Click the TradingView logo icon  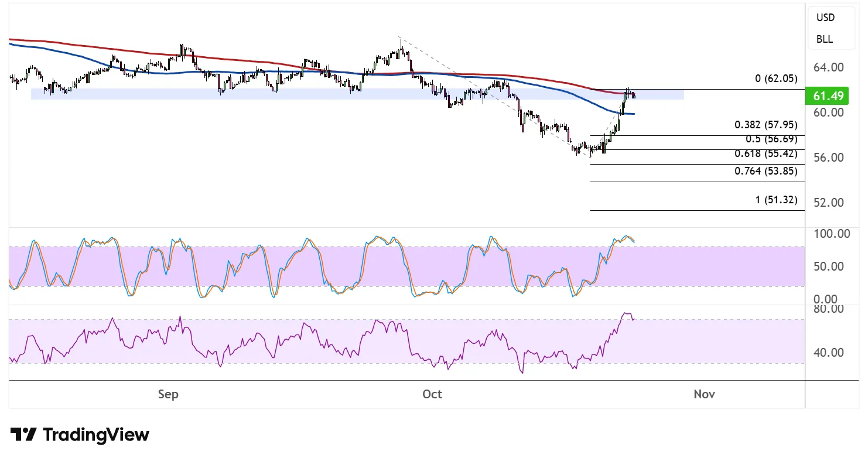point(23,435)
